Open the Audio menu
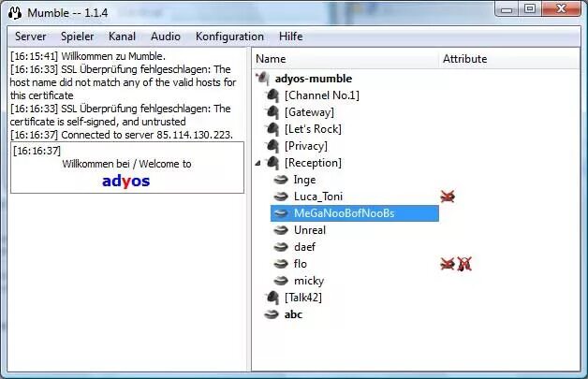Screen dimensions: 588x379 (x=166, y=36)
